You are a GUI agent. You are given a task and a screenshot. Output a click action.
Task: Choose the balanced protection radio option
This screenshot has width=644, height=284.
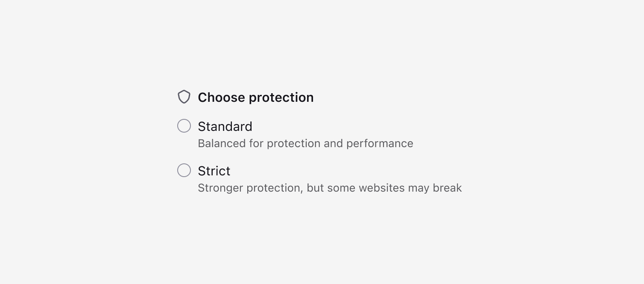184,126
